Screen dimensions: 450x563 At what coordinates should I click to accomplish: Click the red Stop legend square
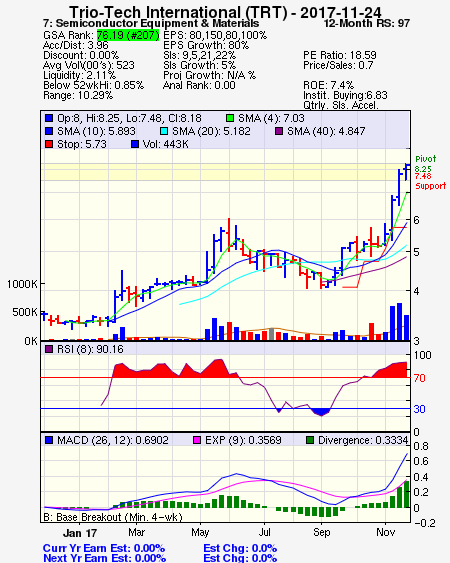(x=49, y=144)
